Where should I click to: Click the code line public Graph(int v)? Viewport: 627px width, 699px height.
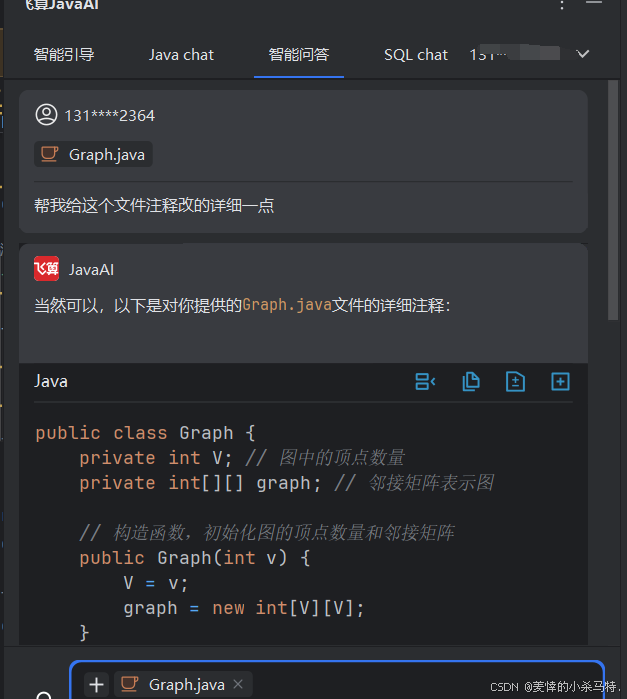tap(195, 558)
